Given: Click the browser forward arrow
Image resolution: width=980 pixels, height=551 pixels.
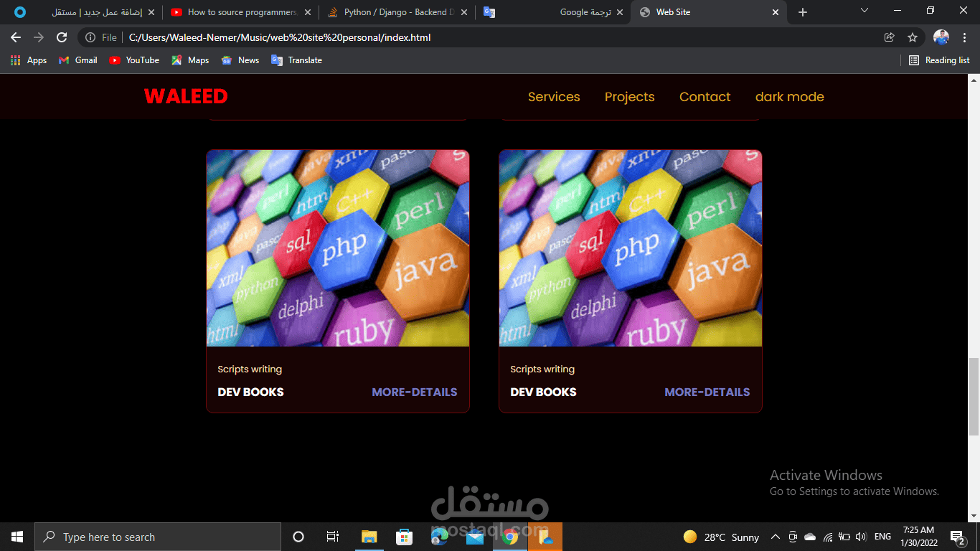Looking at the screenshot, I should click(39, 37).
